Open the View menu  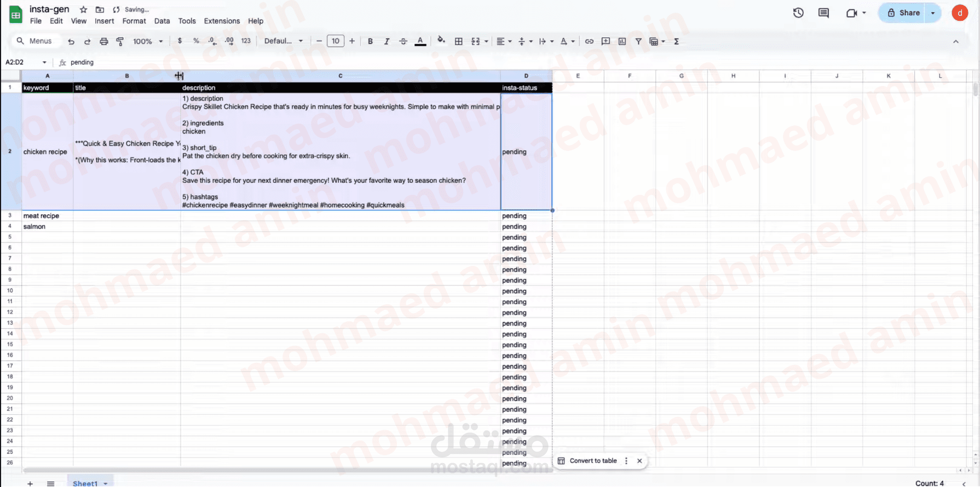[79, 21]
